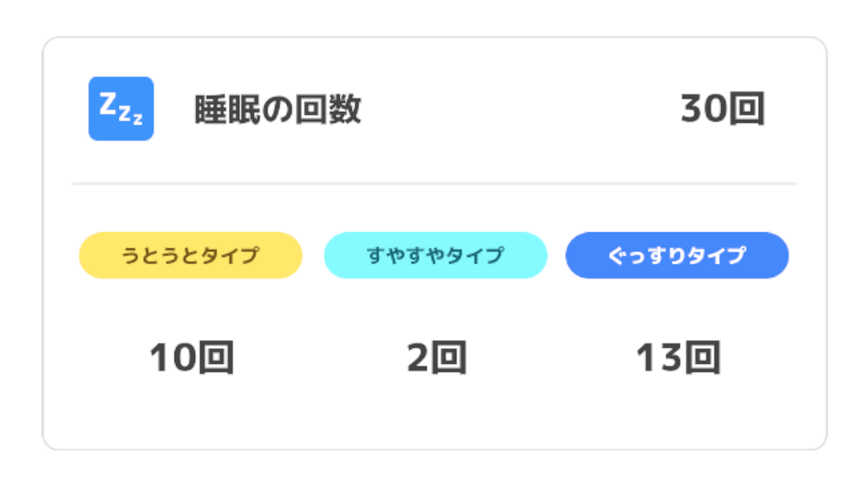Click the blue Zzz sleep icon
The height and width of the screenshot is (478, 868).
[x=121, y=108]
